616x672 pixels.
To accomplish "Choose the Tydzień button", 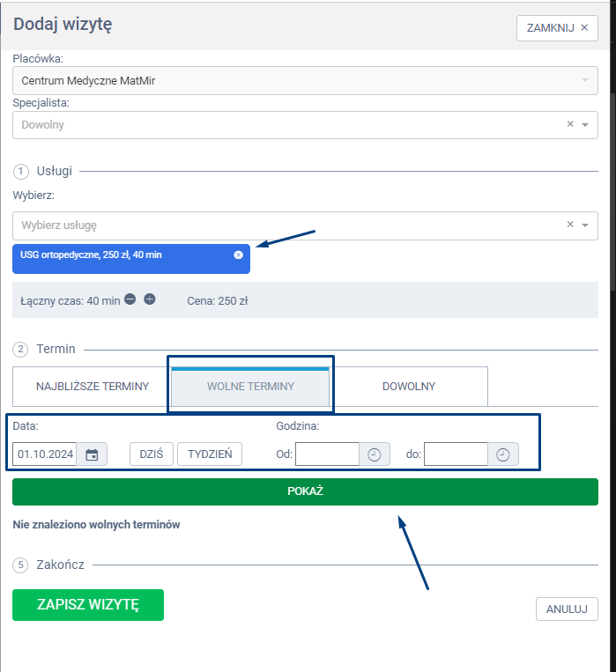I will click(210, 454).
